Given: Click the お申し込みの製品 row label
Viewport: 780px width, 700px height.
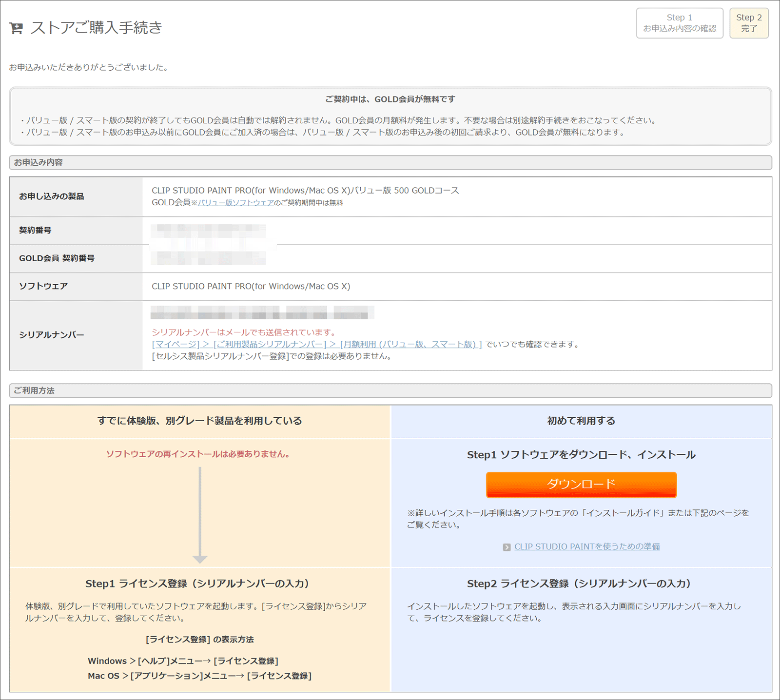Looking at the screenshot, I should click(52, 196).
